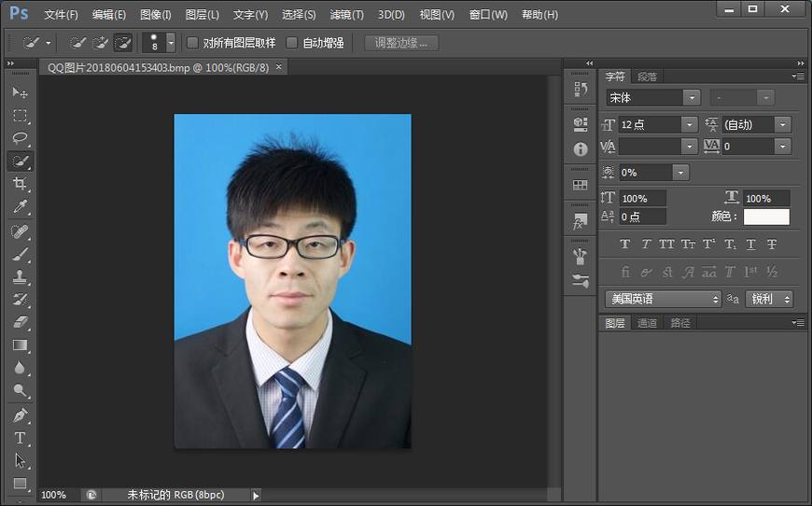The width and height of the screenshot is (812, 506).
Task: Select the Clone Stamp tool
Action: tap(20, 277)
